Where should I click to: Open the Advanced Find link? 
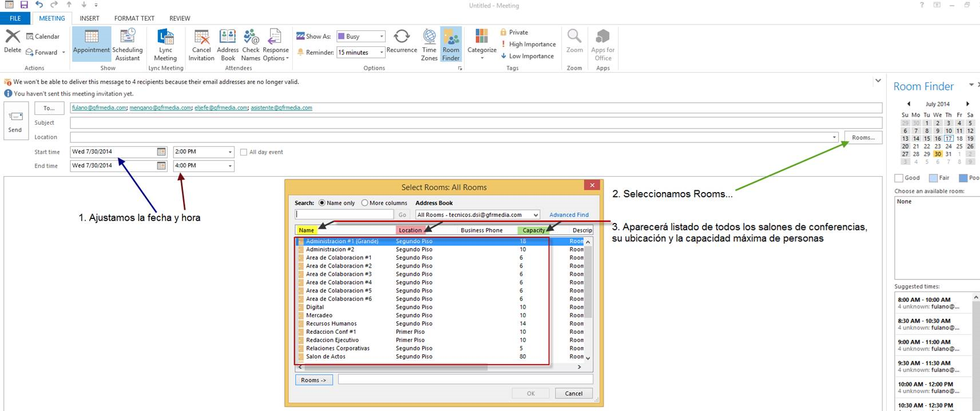click(569, 215)
